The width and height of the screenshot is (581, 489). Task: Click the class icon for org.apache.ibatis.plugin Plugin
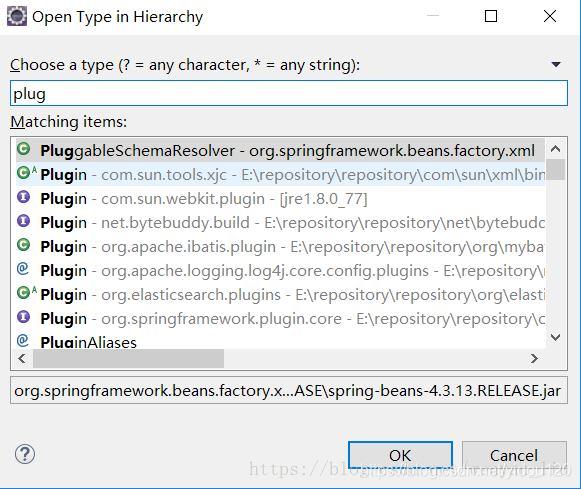[24, 245]
